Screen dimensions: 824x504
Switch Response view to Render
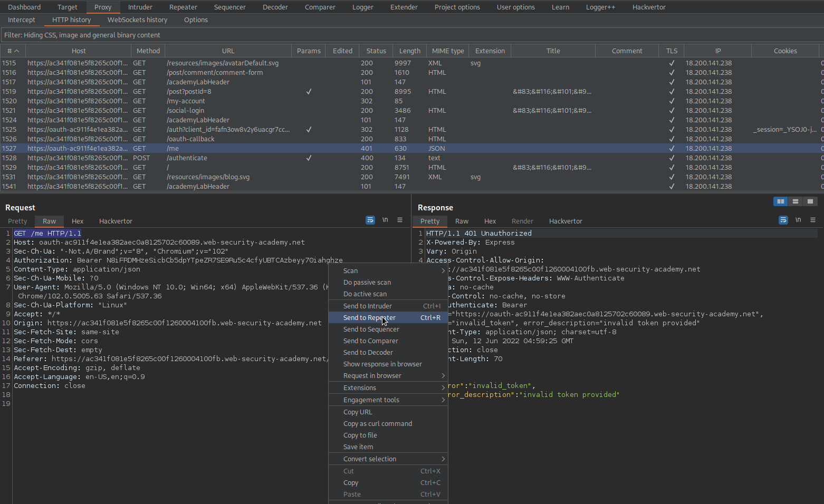tap(522, 221)
